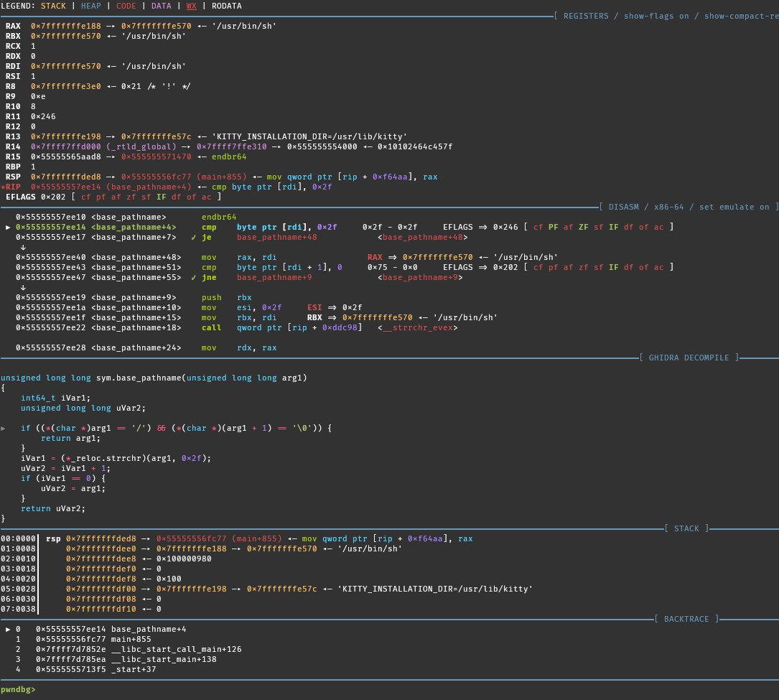Click the asterisk marker before the RIP register

pos(3,187)
